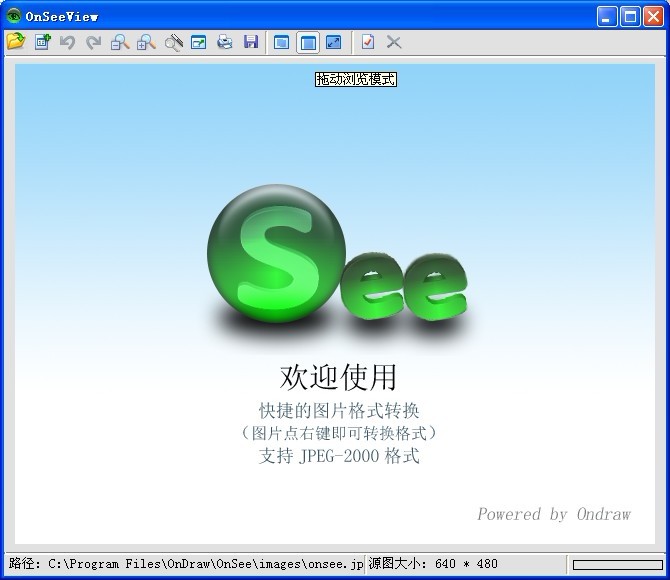Print the image using the printer icon
670x580 pixels.
coord(225,42)
